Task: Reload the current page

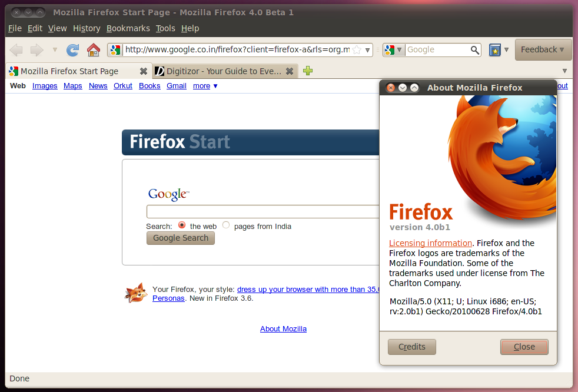Action: click(x=72, y=50)
